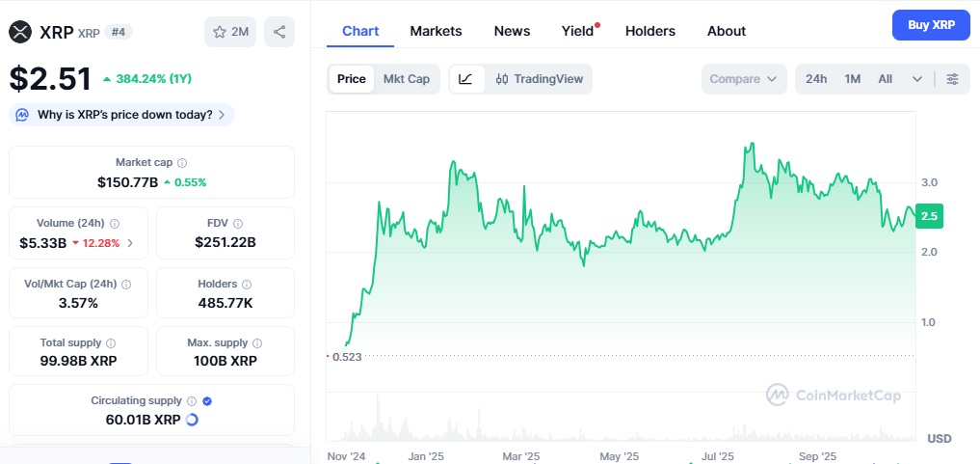Show FDV info icon
This screenshot has width=980, height=464.
pyautogui.click(x=238, y=223)
